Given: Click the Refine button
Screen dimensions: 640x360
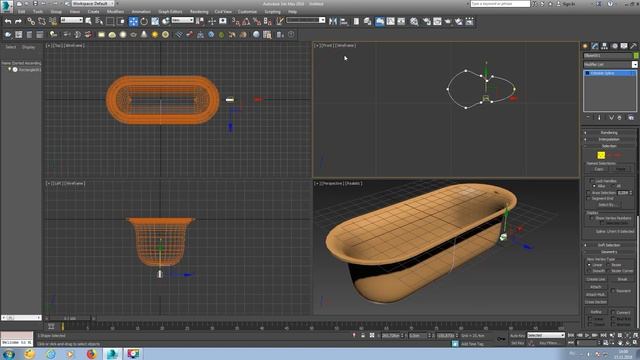Looking at the screenshot, I should 596,312.
